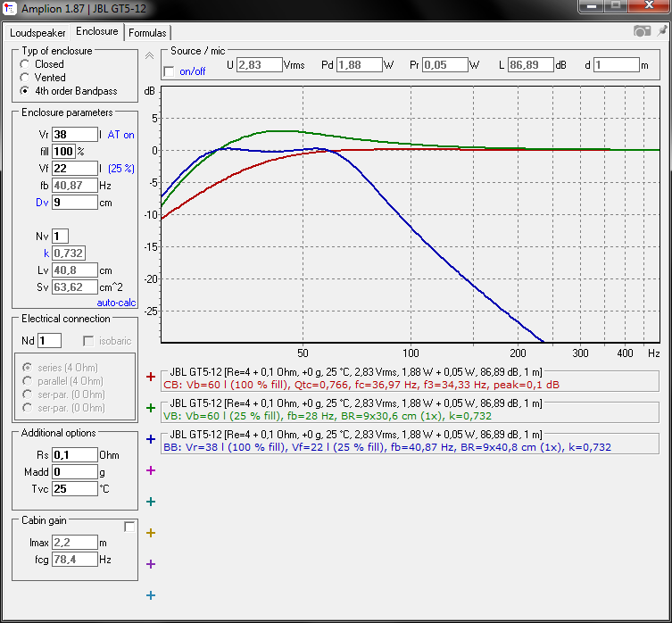
Task: Click the lmax cabin length field
Action: (x=75, y=543)
